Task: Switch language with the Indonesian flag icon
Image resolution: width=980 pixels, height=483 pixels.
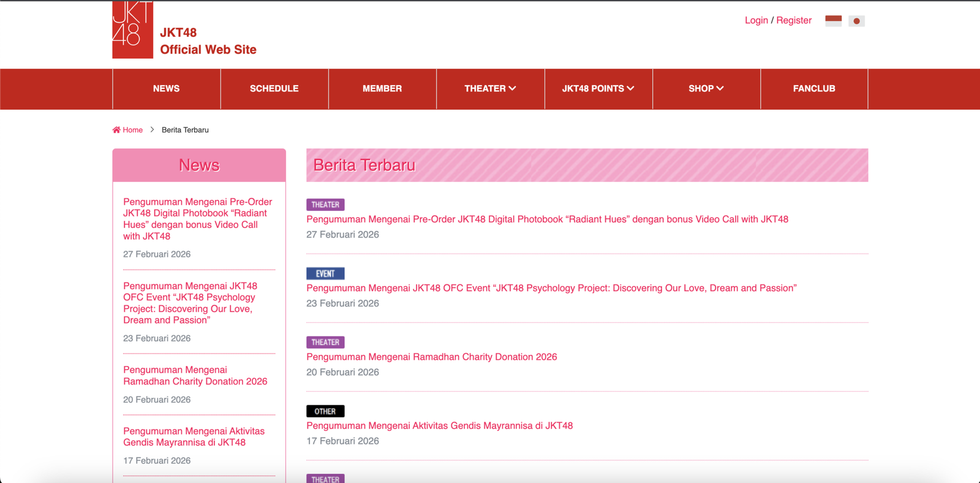Action: (833, 21)
